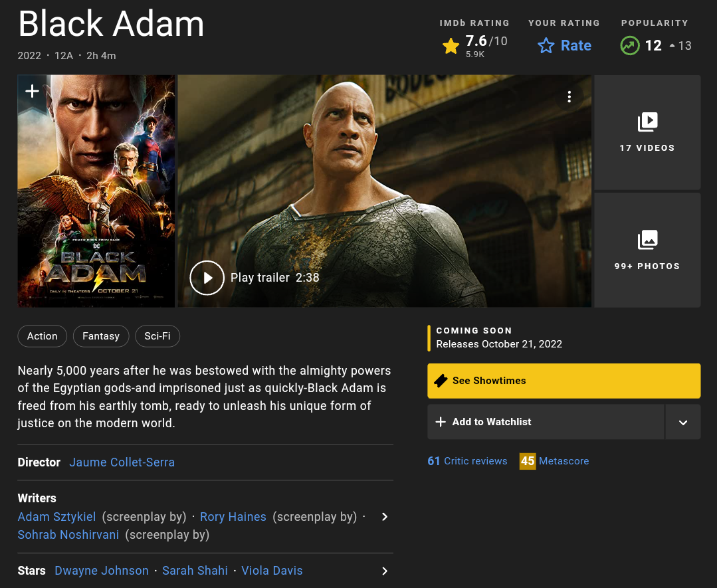Expand the full Stars cast arrow
This screenshot has width=717, height=588.
pyautogui.click(x=385, y=571)
